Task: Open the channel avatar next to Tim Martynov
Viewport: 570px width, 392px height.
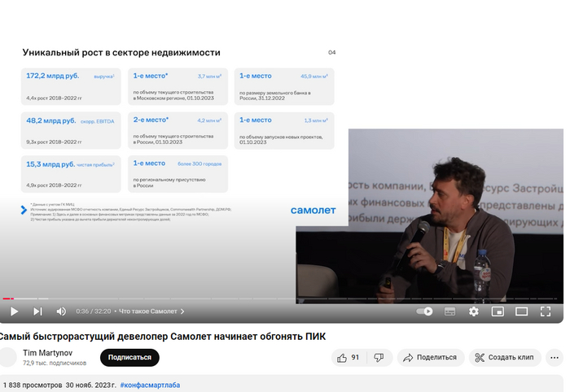Action: point(7,358)
